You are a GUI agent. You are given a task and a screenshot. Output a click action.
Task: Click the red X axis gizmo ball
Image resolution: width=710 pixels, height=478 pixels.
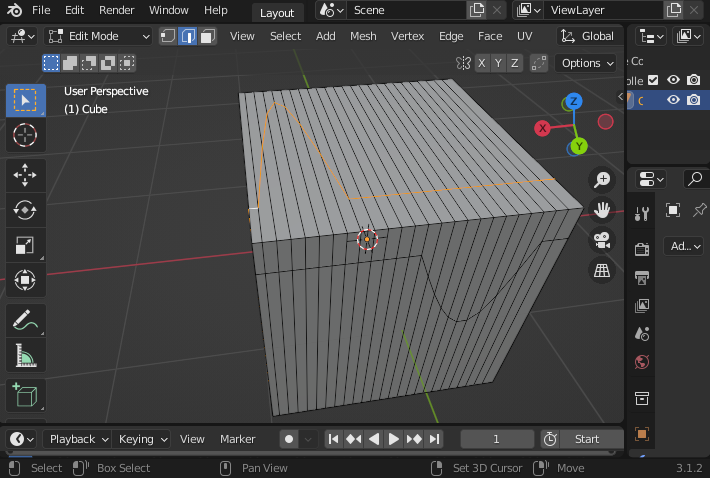543,128
